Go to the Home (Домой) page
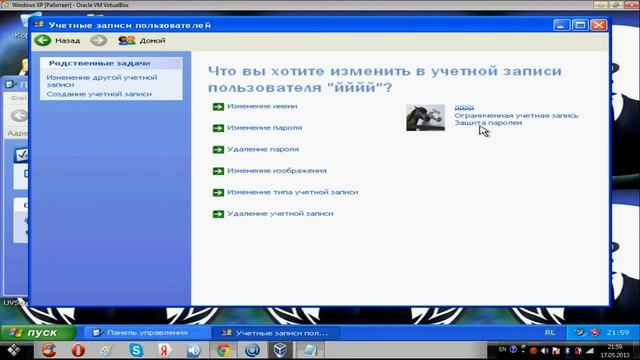The image size is (640, 360). point(142,40)
